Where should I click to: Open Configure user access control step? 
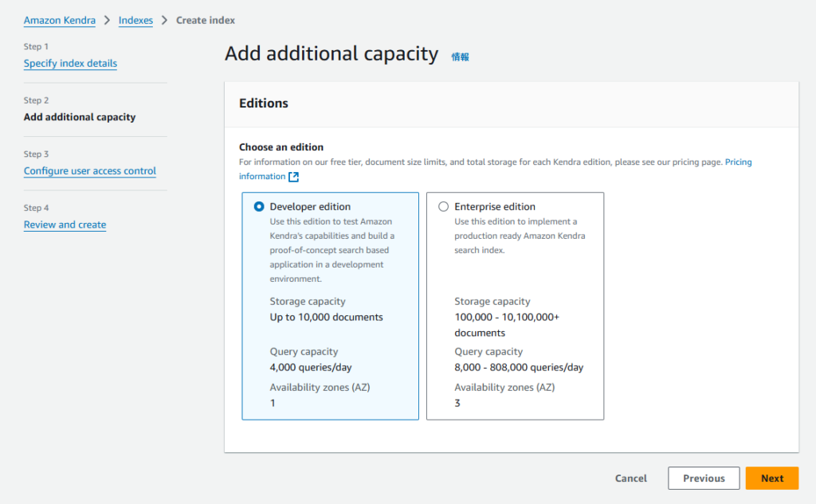(x=89, y=171)
